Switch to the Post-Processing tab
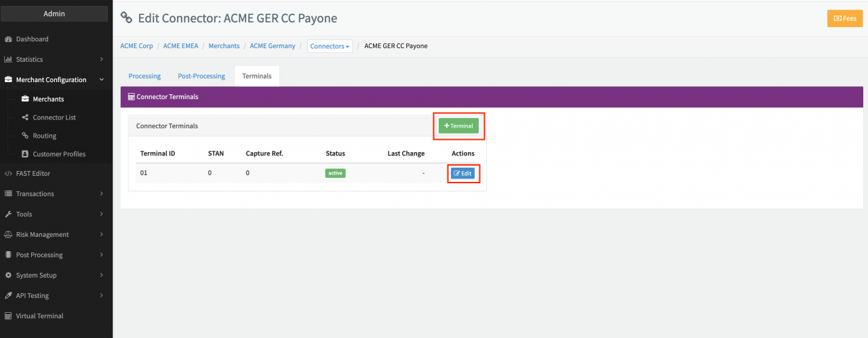The height and width of the screenshot is (338, 868). 201,76
